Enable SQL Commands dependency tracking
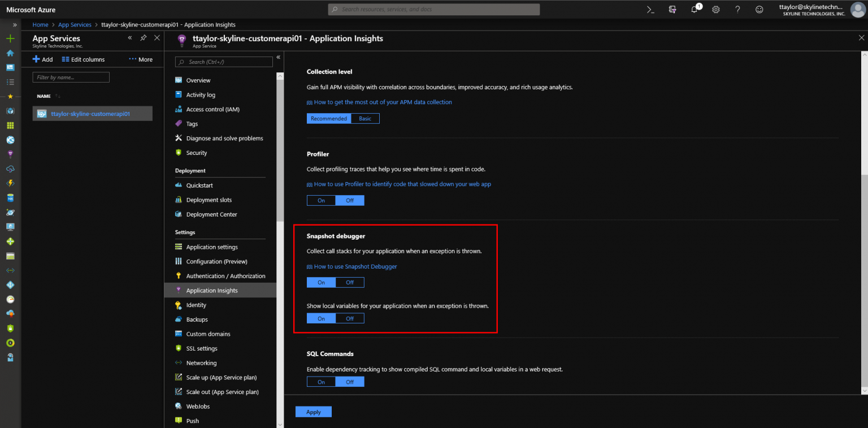Image resolution: width=868 pixels, height=428 pixels. tap(321, 382)
